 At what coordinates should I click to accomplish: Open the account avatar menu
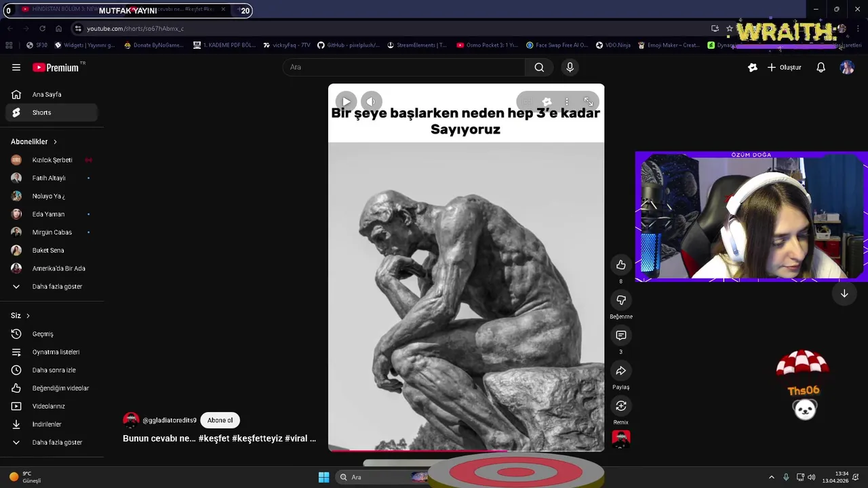tap(847, 67)
